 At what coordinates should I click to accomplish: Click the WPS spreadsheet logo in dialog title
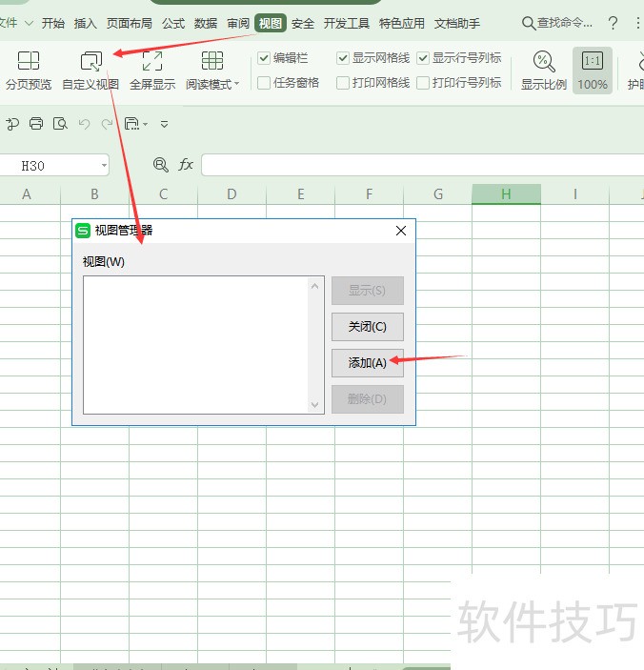(x=83, y=231)
